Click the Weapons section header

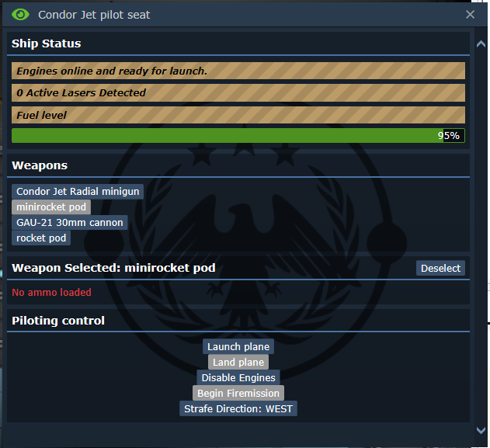(x=40, y=165)
